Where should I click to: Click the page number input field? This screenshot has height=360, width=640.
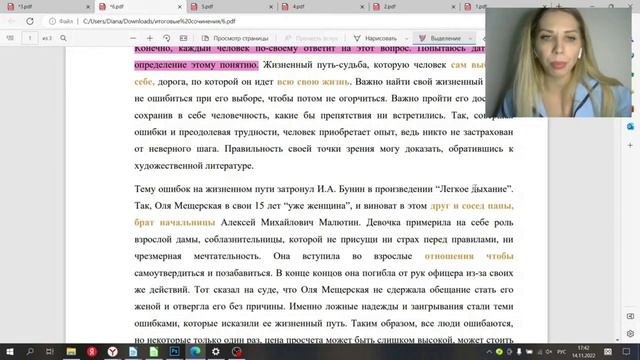29,38
